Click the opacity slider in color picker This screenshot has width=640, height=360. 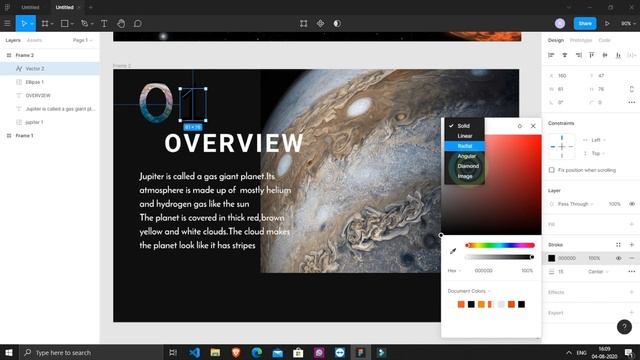[500, 257]
